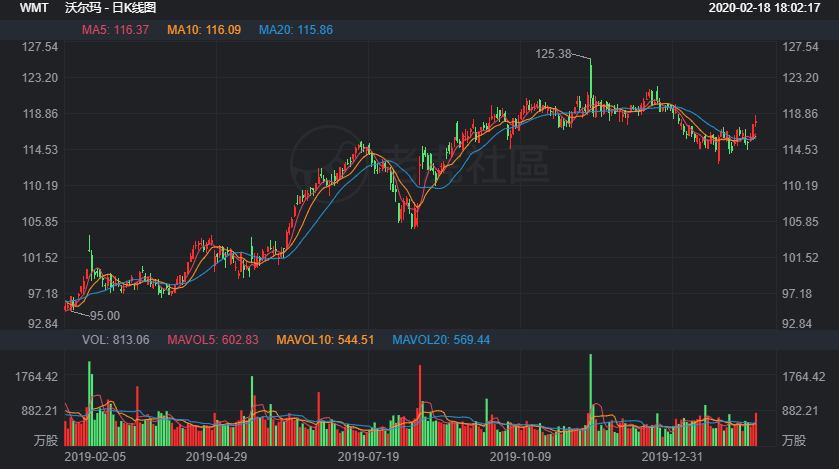Toggle the MA20 moving average label
The image size is (839, 469).
[x=295, y=30]
